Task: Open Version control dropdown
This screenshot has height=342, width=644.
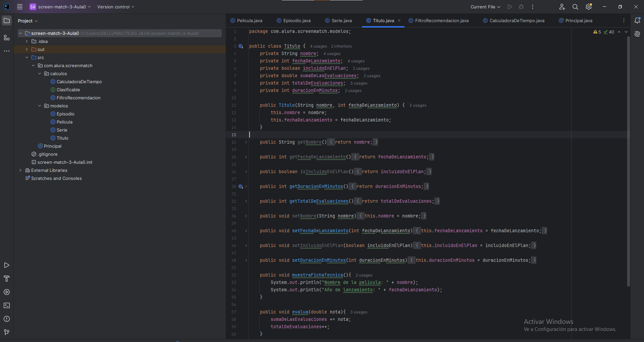Action: (116, 7)
